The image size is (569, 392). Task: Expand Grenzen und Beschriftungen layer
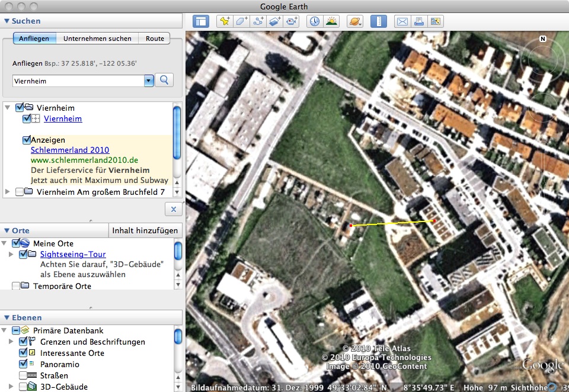[11, 342]
